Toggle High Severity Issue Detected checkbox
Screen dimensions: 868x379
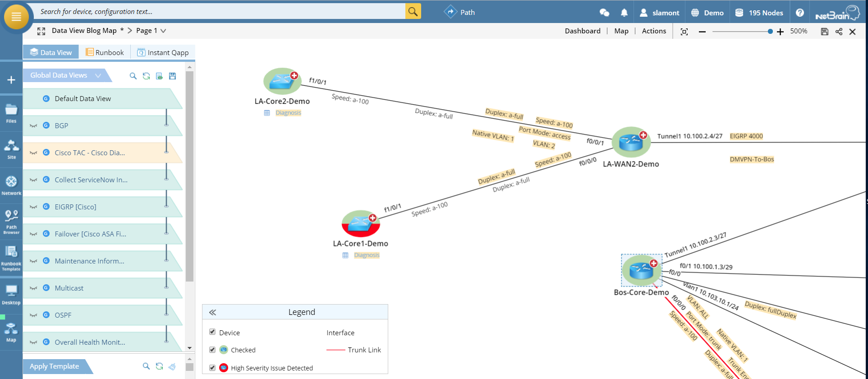click(x=212, y=367)
